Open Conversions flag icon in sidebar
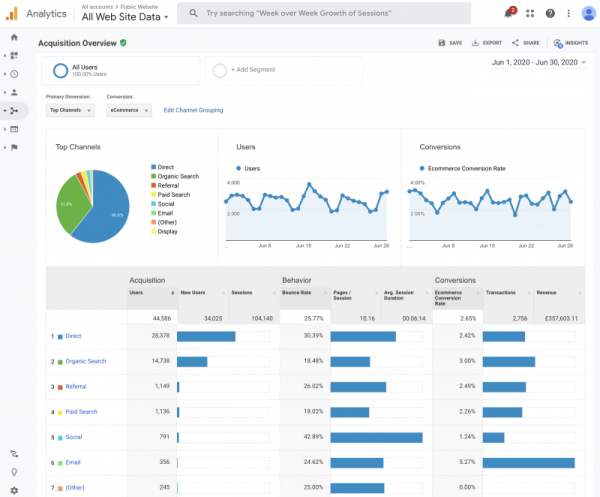The height and width of the screenshot is (497, 600). coord(14,147)
